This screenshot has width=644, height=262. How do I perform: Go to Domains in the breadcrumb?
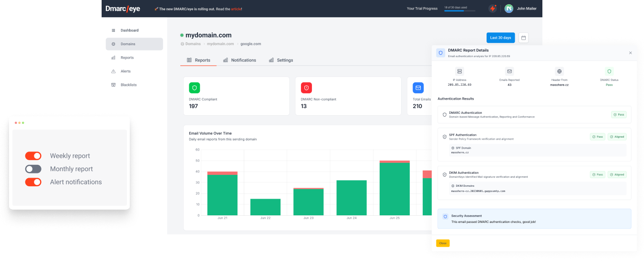coord(193,44)
